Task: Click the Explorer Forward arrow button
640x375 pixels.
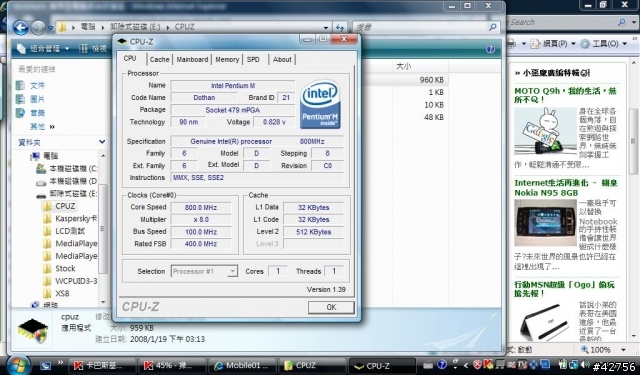Action: tap(38, 27)
